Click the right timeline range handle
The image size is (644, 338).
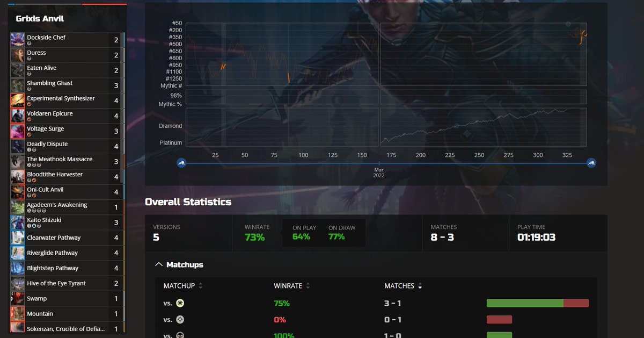coord(591,163)
